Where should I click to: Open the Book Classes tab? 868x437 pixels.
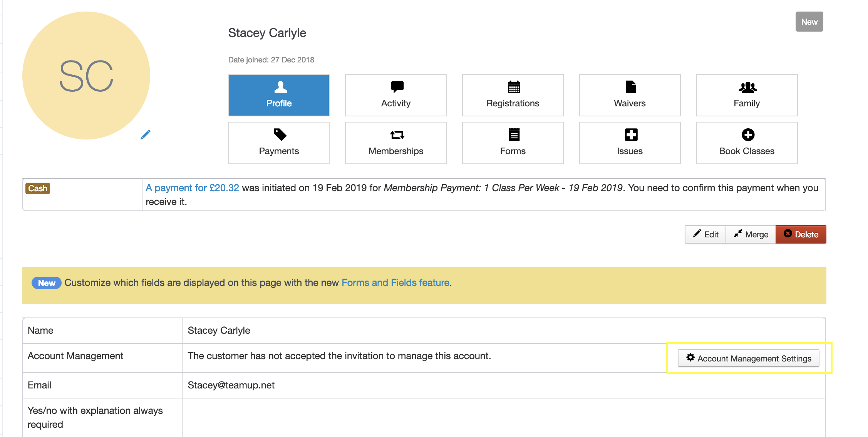pyautogui.click(x=747, y=143)
